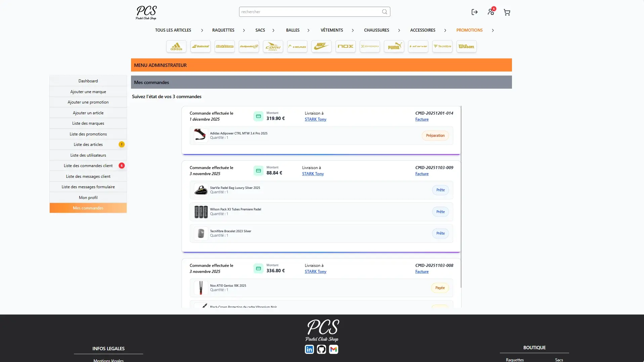Open Ajouter une promotion in the sidebar

click(88, 102)
